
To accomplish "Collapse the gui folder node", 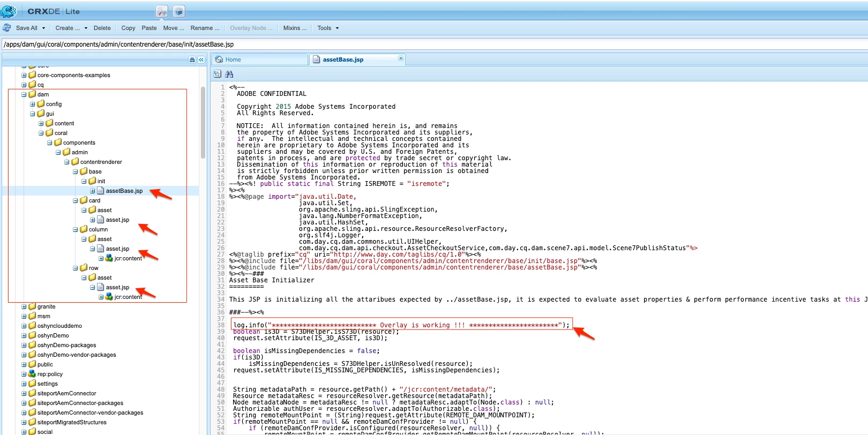I will [x=32, y=114].
